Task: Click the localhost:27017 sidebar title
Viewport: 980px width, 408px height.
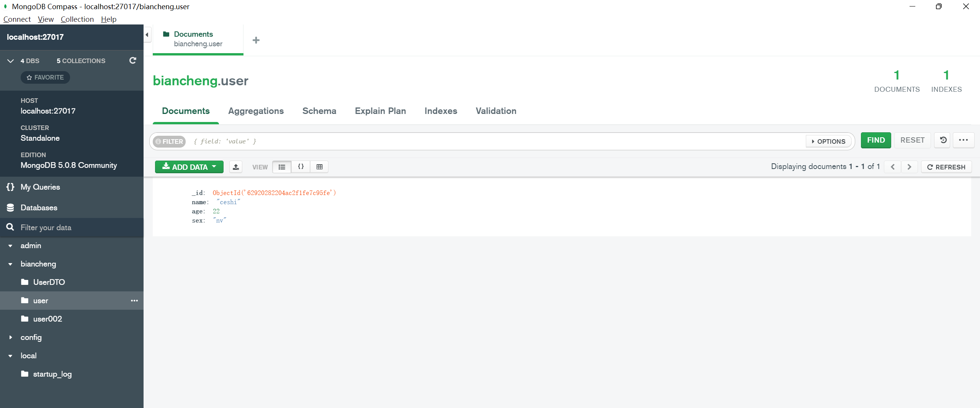Action: coord(35,37)
